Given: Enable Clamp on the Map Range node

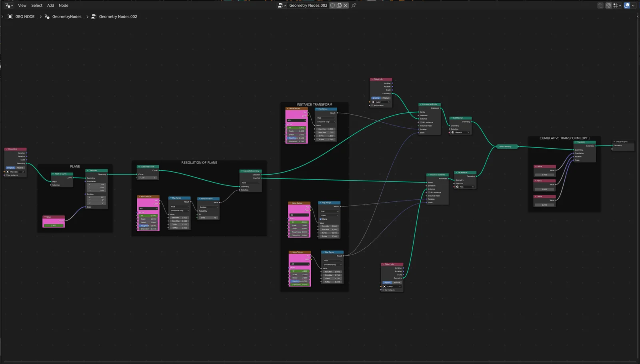Looking at the screenshot, I should pyautogui.click(x=320, y=219).
